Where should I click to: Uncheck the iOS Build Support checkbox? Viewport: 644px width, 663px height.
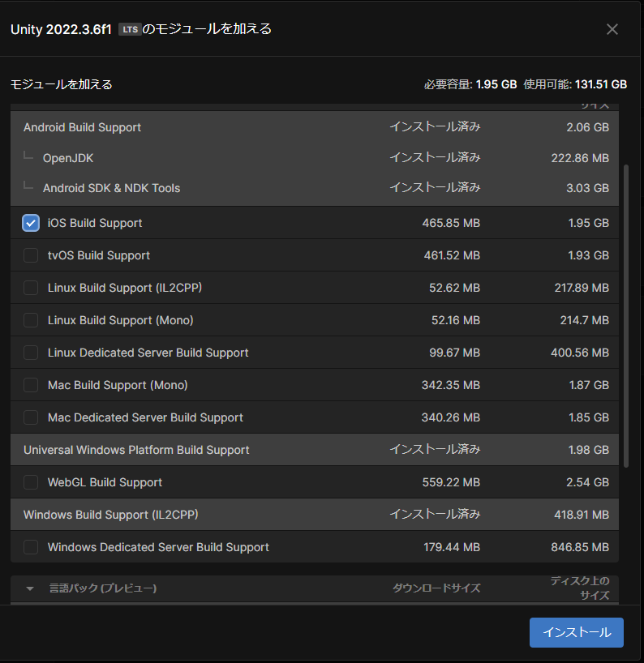pyautogui.click(x=31, y=223)
